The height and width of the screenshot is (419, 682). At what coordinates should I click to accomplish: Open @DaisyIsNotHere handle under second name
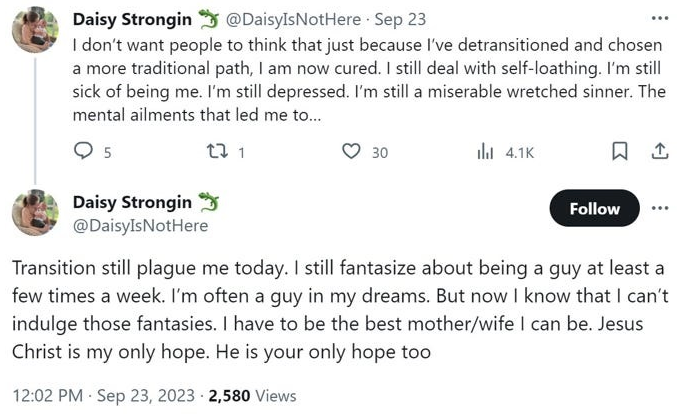140,226
